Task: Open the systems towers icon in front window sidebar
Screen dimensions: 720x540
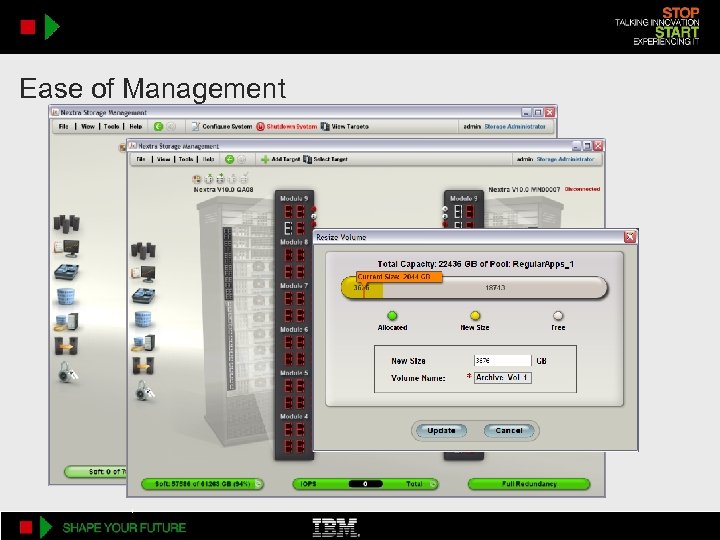Action: 143,251
